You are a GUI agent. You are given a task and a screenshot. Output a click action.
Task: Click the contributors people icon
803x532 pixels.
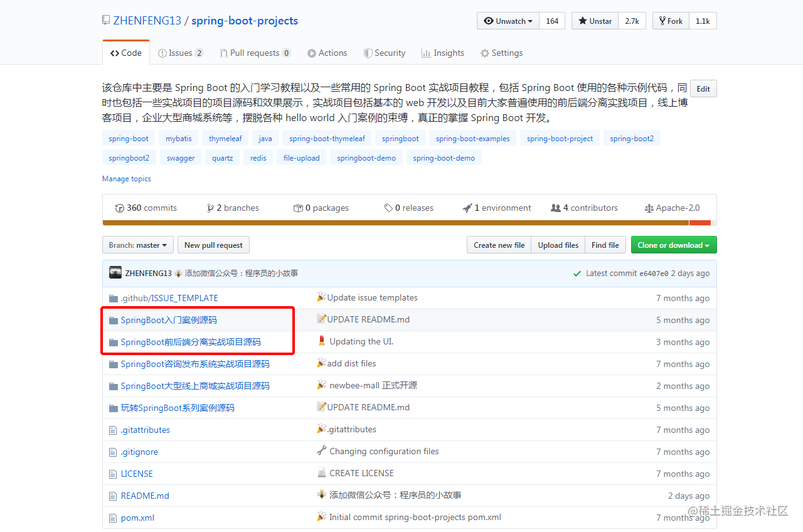[556, 208]
